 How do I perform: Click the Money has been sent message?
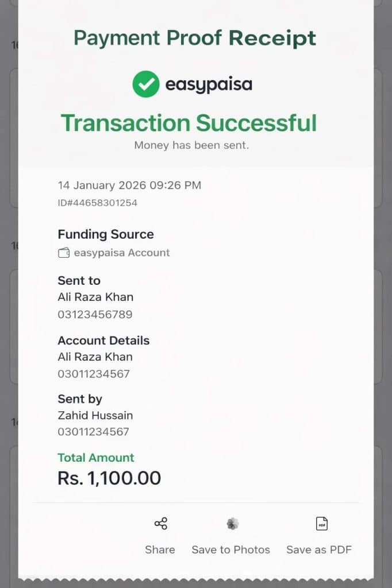pyautogui.click(x=191, y=145)
